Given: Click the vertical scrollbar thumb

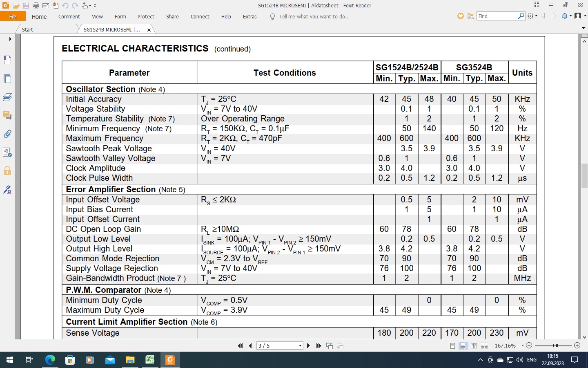Looking at the screenshot, I should [x=584, y=176].
